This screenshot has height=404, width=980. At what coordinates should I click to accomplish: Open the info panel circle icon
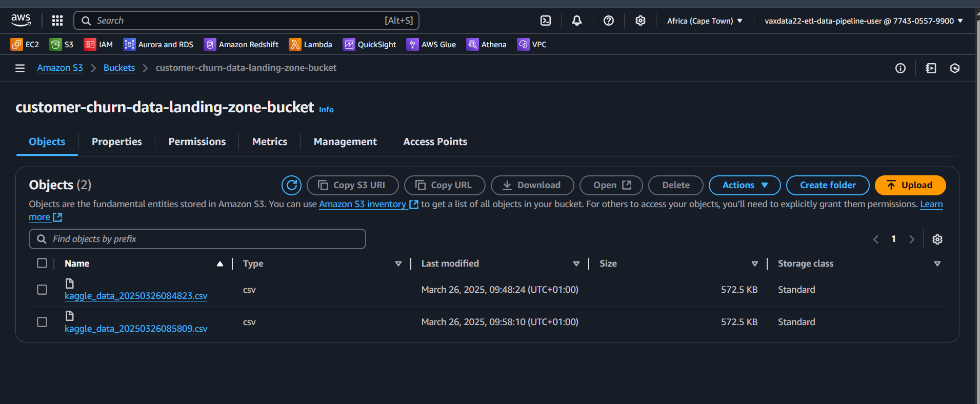(901, 68)
